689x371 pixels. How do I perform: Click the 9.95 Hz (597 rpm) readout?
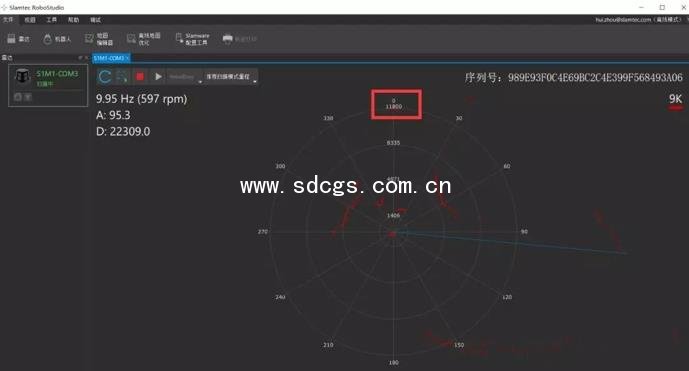pos(141,99)
